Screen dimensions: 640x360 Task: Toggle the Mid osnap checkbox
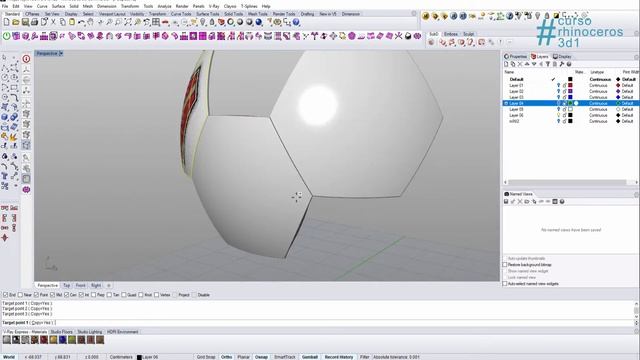tap(52, 295)
